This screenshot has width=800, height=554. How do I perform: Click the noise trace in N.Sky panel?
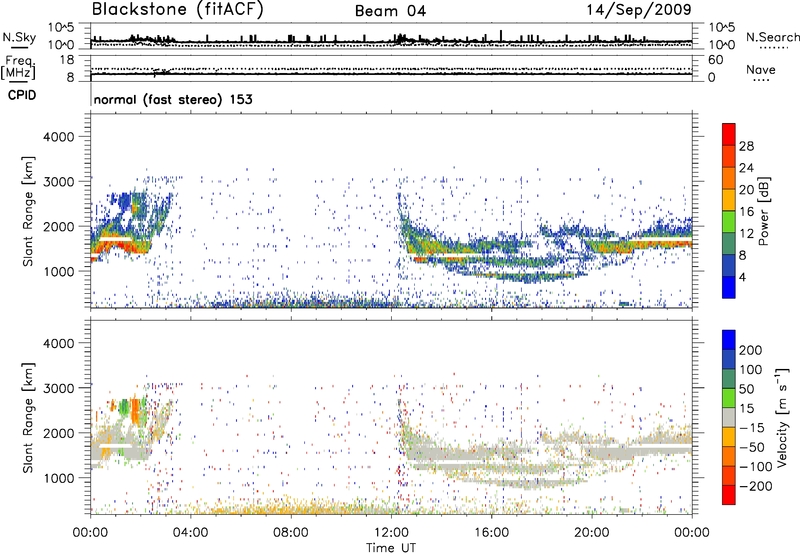[391, 41]
